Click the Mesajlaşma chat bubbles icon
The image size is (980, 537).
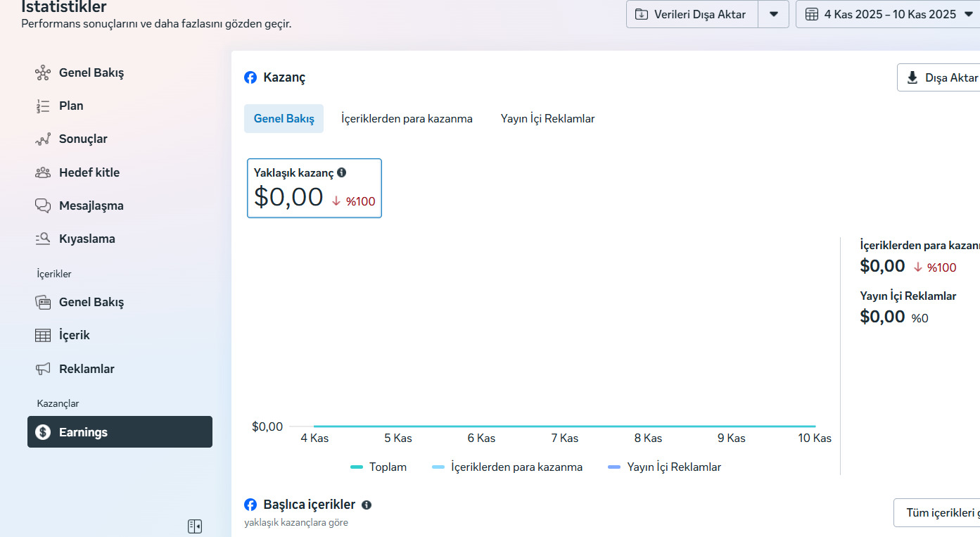tap(43, 206)
